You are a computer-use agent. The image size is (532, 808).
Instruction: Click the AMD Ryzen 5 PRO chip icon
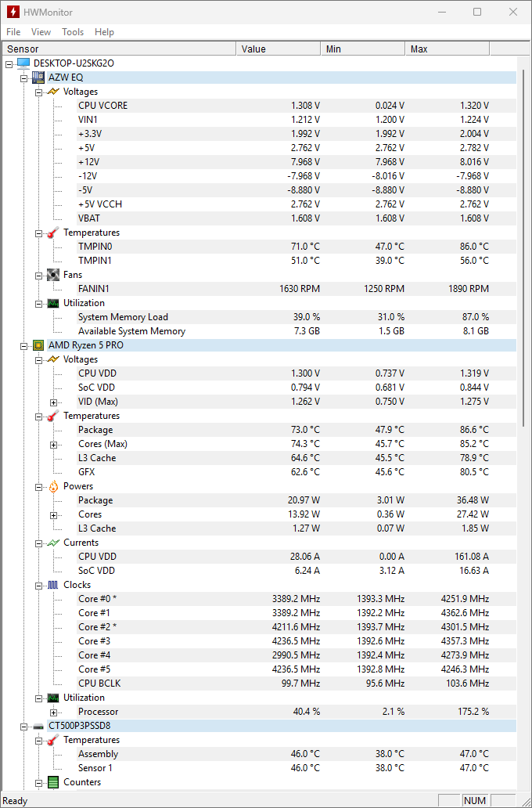point(38,345)
